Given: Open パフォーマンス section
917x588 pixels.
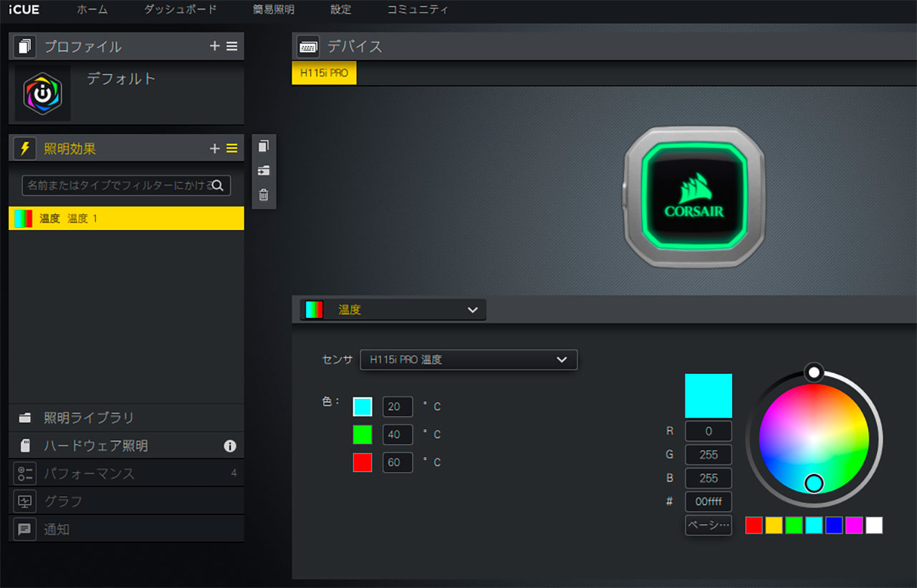Looking at the screenshot, I should (x=126, y=473).
